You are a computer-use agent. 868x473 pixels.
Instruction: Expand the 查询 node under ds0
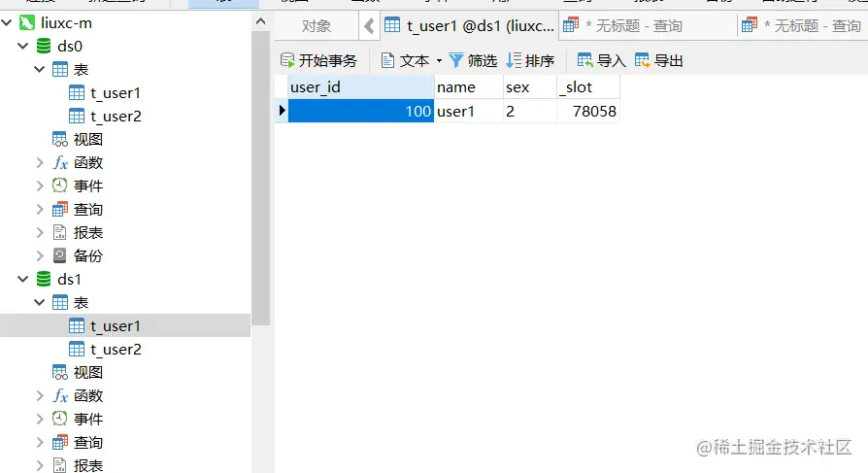point(40,210)
